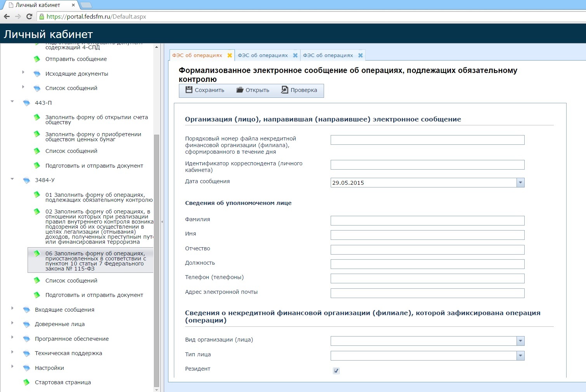
Task: Expand the Техническая поддержка node
Action: click(12, 352)
